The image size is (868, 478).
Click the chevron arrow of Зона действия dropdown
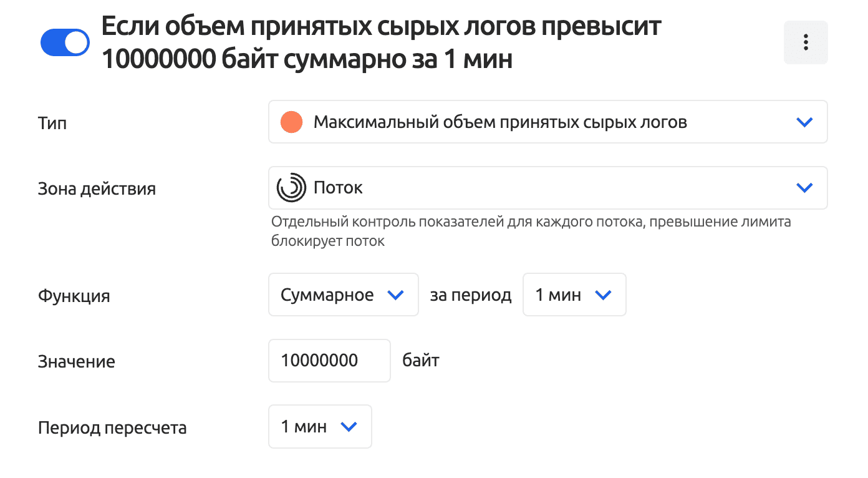pos(804,188)
